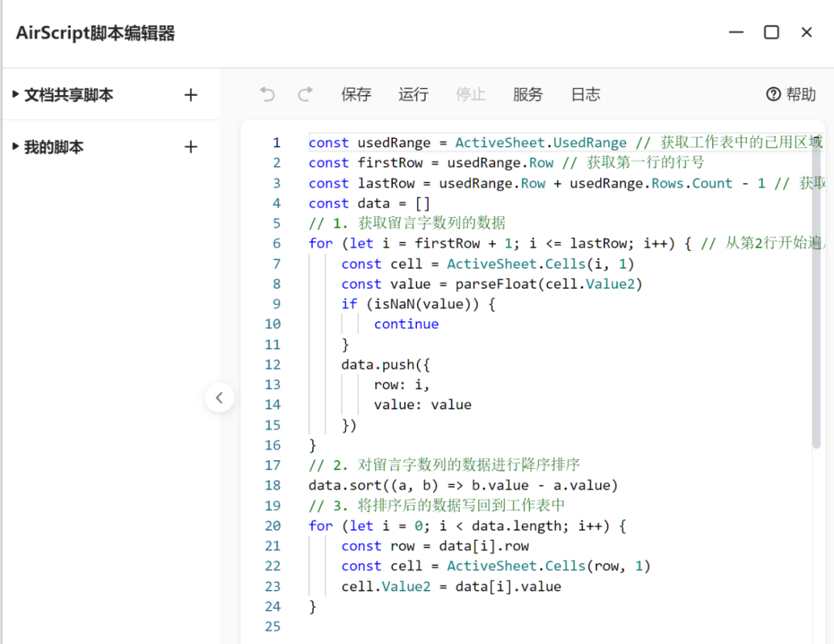Select the 我的脚本 tree label
The height and width of the screenshot is (644, 834).
point(54,147)
